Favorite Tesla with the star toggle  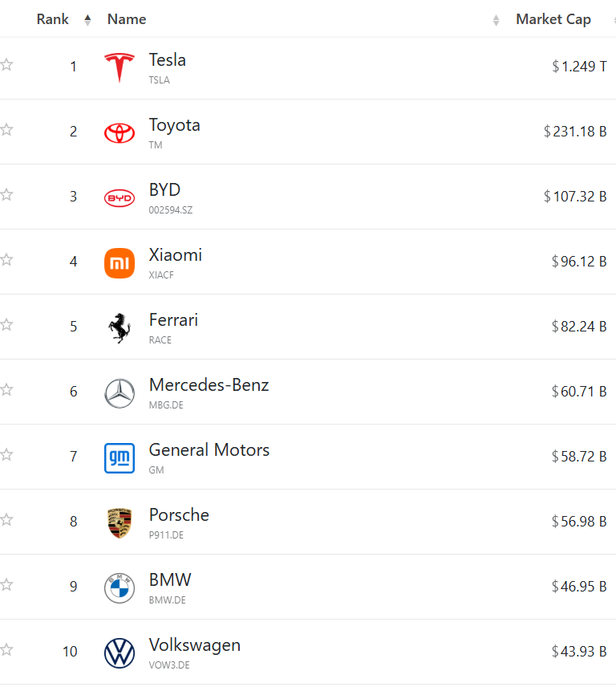[7, 65]
